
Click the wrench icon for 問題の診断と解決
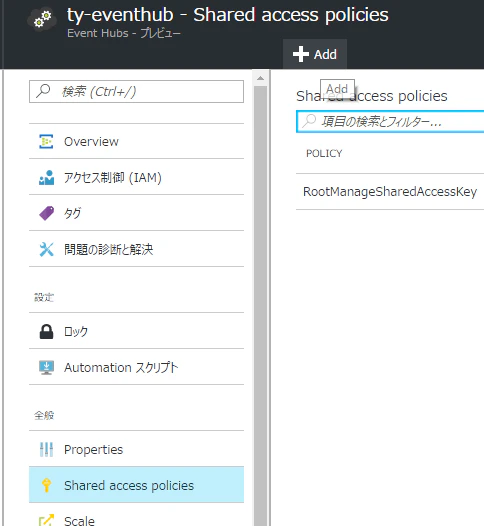[x=46, y=249]
